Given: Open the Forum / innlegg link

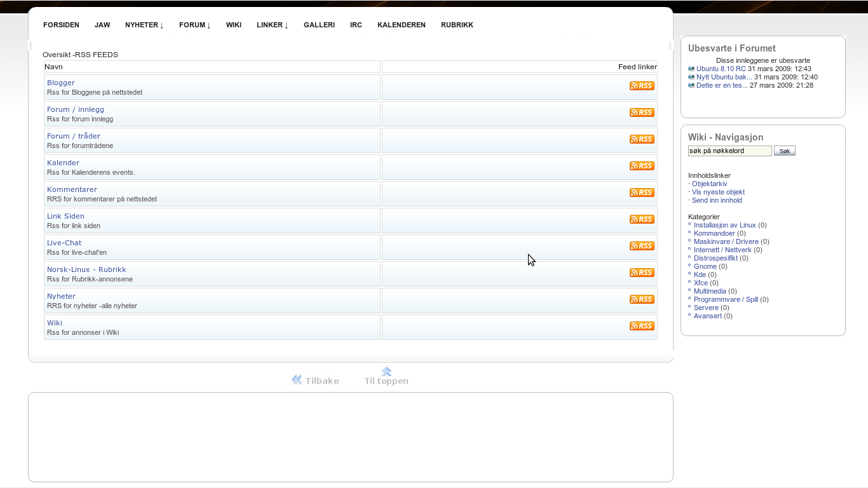Looking at the screenshot, I should pyautogui.click(x=76, y=109).
